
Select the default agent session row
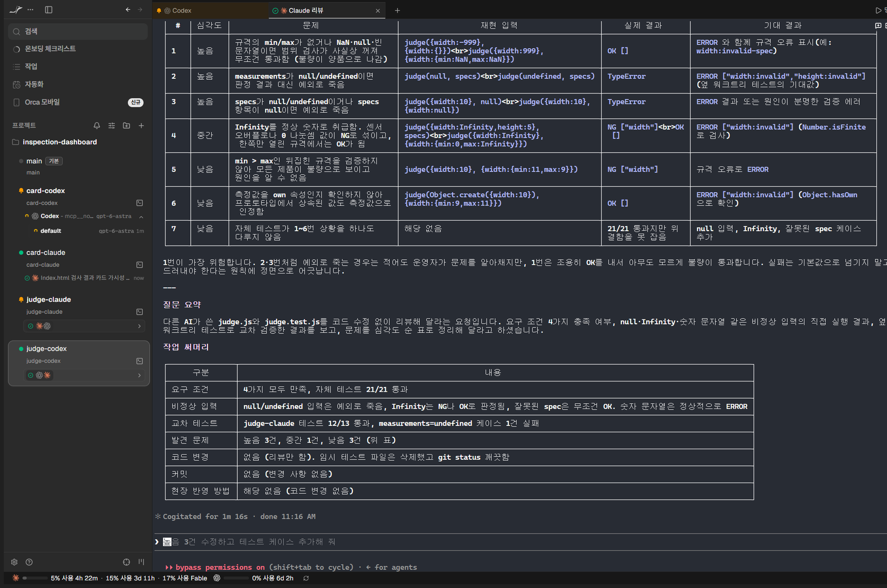(88, 231)
